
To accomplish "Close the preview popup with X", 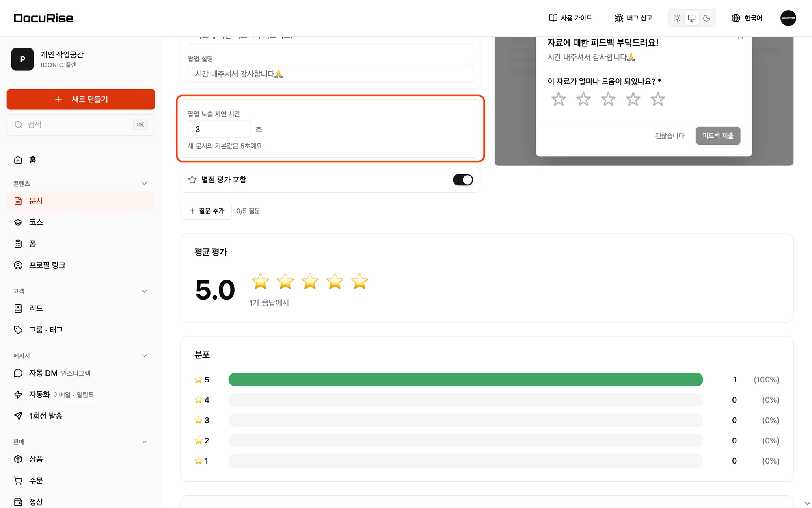I will pyautogui.click(x=740, y=37).
